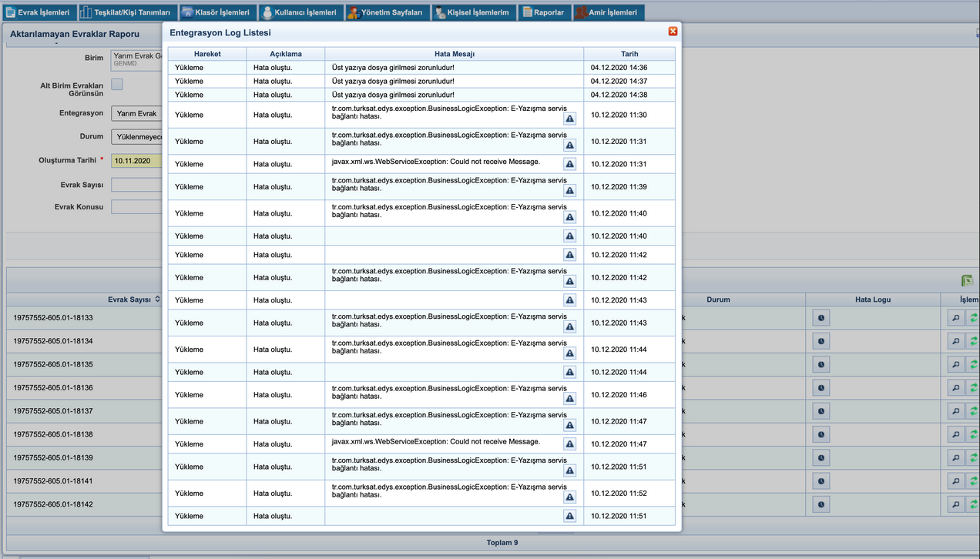Viewport: 980px width, 559px height.
Task: Open error log clock for 19757552-605.01-18142
Action: 821,505
